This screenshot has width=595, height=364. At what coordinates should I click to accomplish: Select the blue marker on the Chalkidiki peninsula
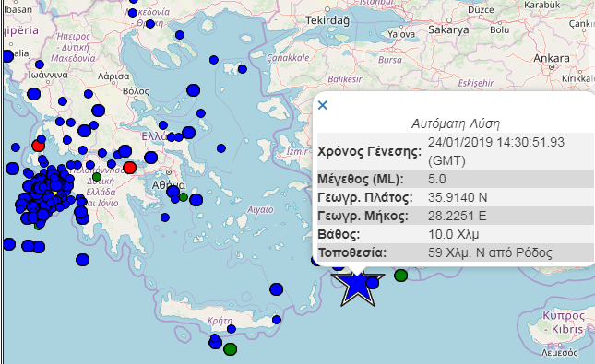(x=180, y=35)
